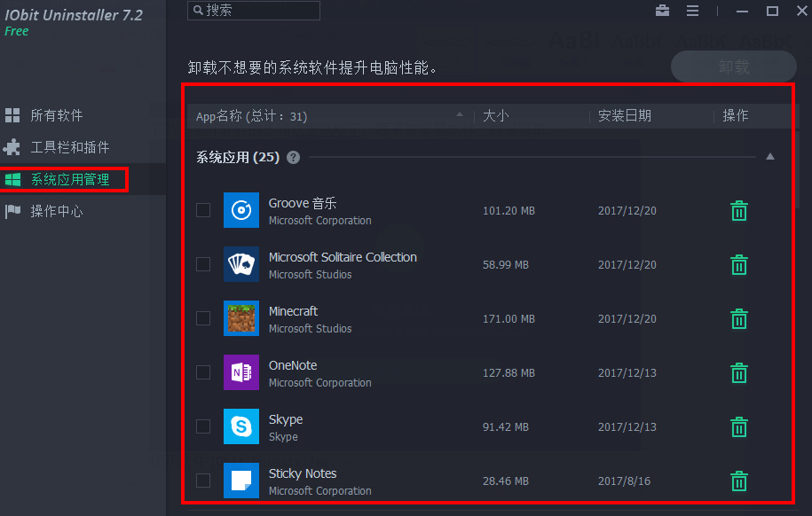Image resolution: width=812 pixels, height=516 pixels.
Task: Click the Free edition label
Action: pyautogui.click(x=17, y=31)
